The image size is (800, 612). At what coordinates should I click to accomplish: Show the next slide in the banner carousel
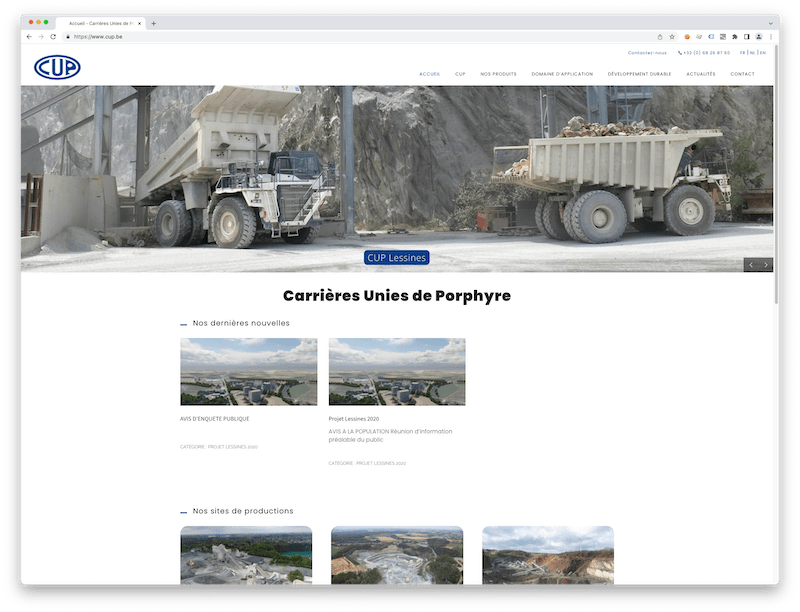(766, 265)
